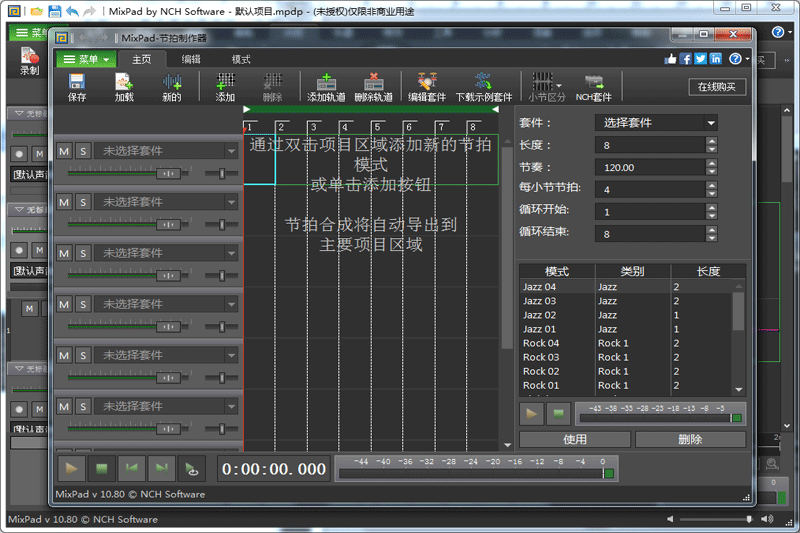Viewport: 800px width, 533px height.
Task: Increase the 长度 length value with up arrow
Action: point(712,141)
